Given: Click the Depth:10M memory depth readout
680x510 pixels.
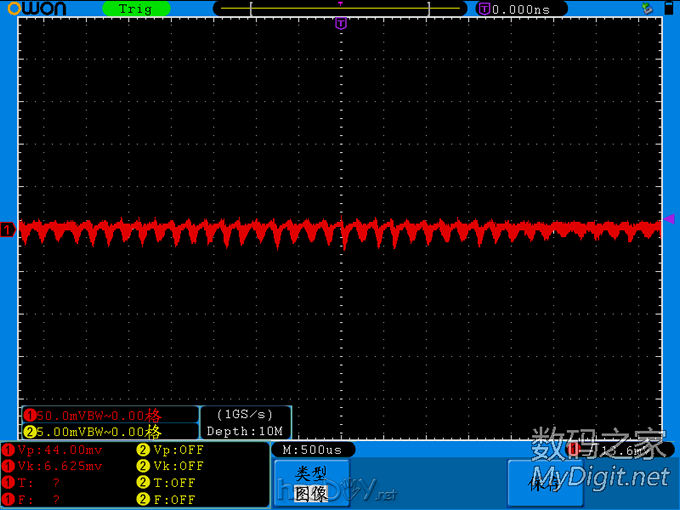Looking at the screenshot, I should 245,431.
